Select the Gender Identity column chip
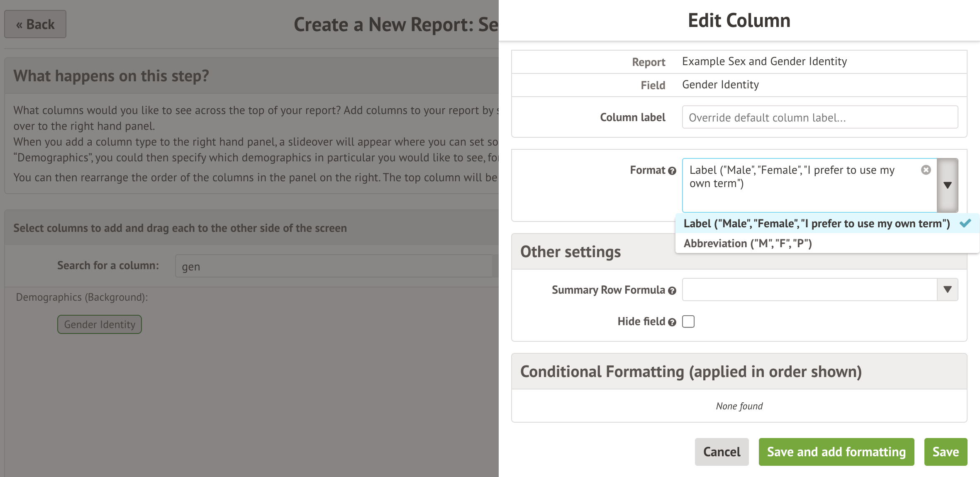This screenshot has height=477, width=980. 100,324
